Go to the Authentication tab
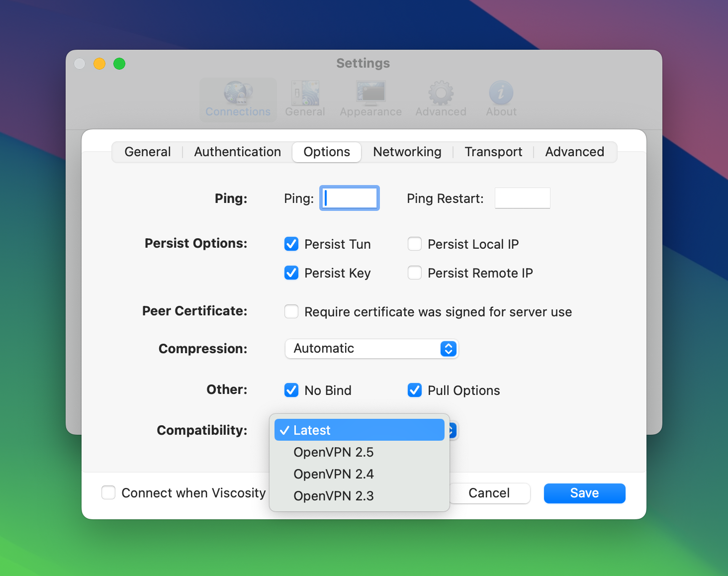Image resolution: width=728 pixels, height=576 pixels. pos(238,152)
